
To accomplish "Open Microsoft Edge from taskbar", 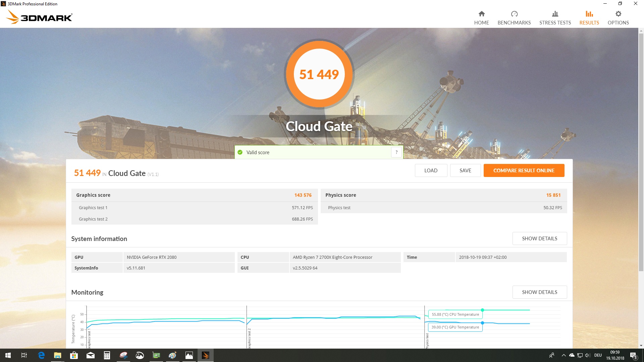I will click(x=41, y=355).
